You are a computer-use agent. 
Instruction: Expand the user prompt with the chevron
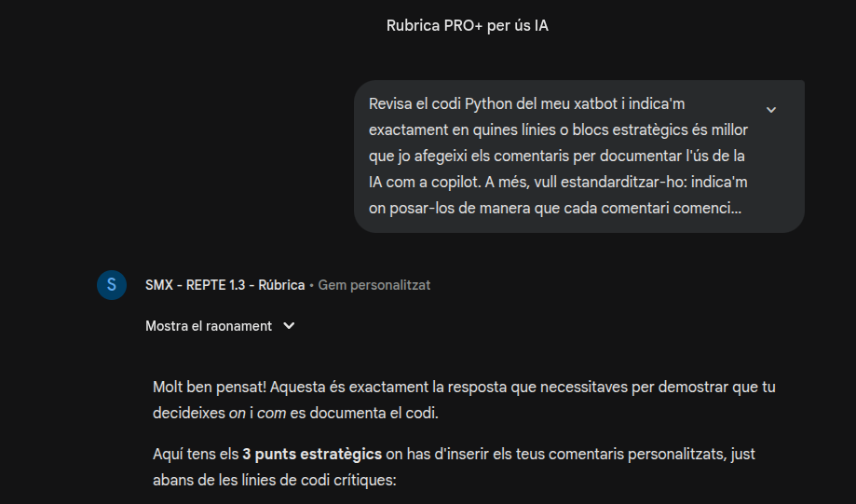[x=770, y=110]
